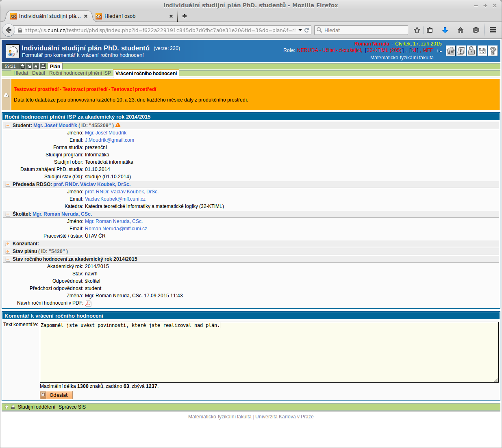Open the Studijní oddělení footer link

37,407
